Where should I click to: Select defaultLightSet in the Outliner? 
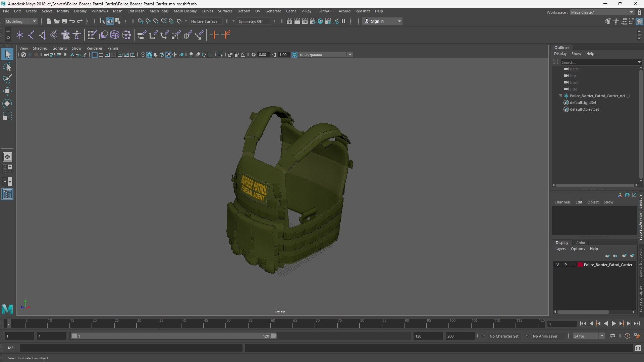tap(583, 103)
